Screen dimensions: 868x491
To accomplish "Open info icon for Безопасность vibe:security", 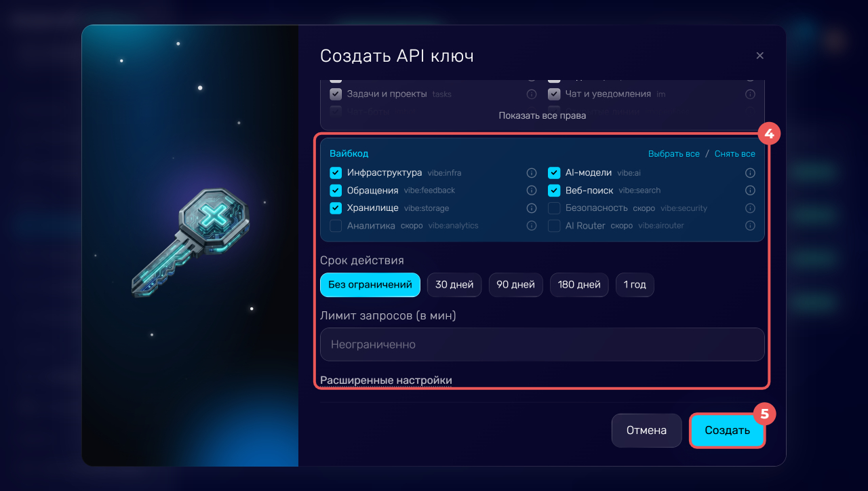I will point(750,208).
